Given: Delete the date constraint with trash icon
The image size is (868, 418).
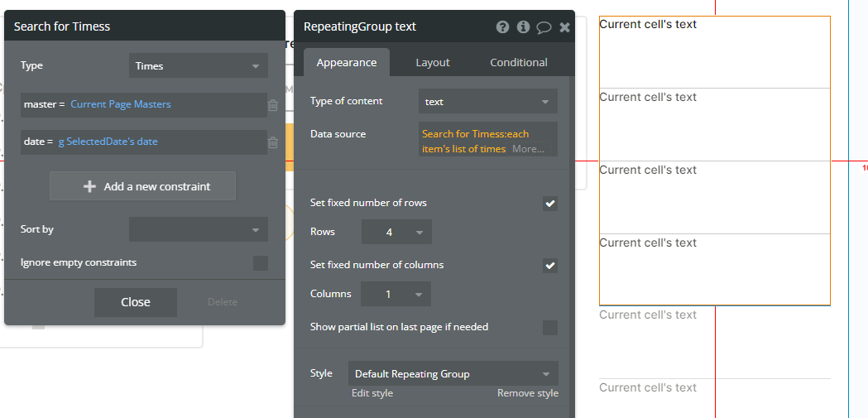Looking at the screenshot, I should point(273,142).
